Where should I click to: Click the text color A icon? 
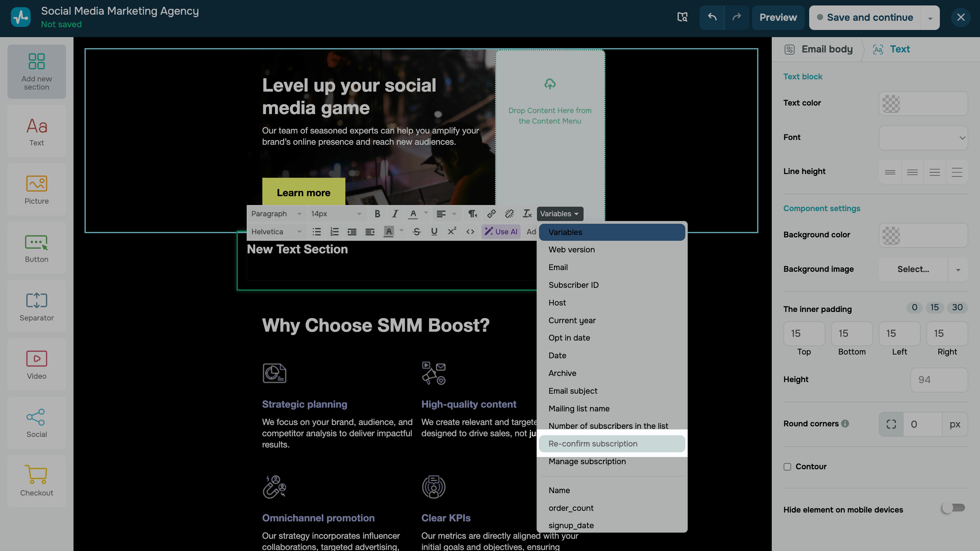pos(413,214)
